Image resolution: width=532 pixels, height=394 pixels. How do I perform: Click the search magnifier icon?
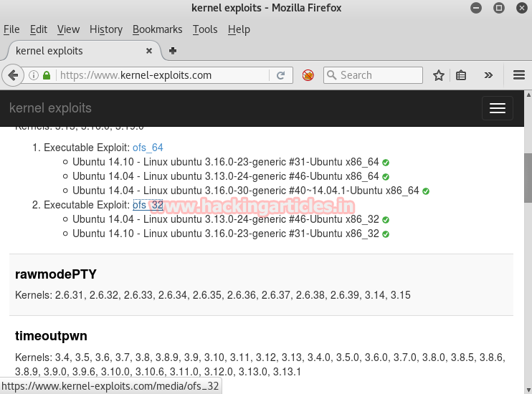tap(332, 75)
